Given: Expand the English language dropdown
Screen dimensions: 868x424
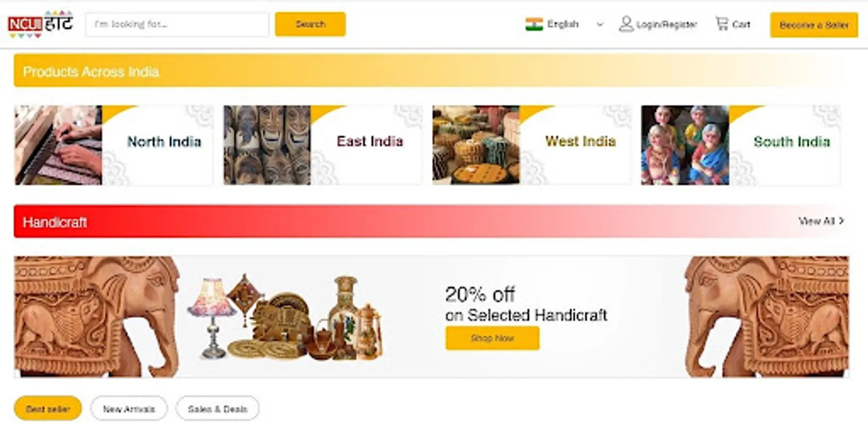Looking at the screenshot, I should (x=564, y=24).
